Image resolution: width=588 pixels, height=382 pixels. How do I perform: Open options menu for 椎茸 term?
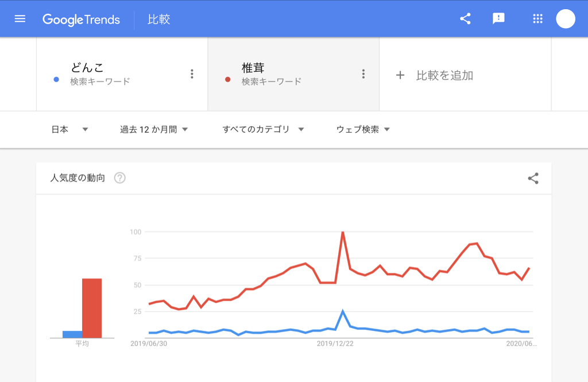pyautogui.click(x=363, y=74)
